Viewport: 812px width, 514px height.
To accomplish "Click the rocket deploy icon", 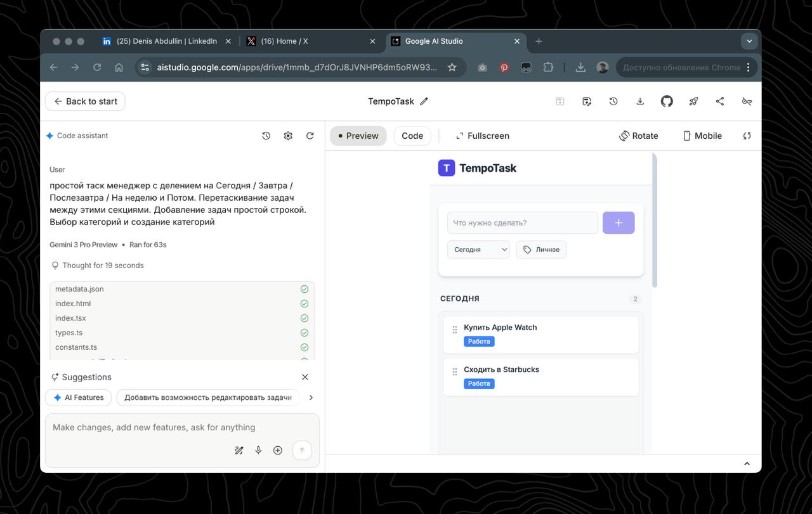I will click(693, 101).
